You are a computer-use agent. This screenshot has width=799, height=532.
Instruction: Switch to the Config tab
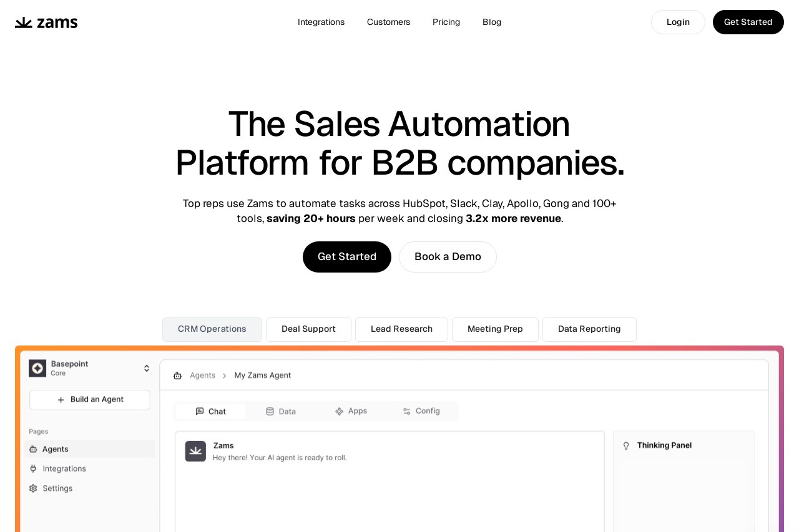point(421,411)
